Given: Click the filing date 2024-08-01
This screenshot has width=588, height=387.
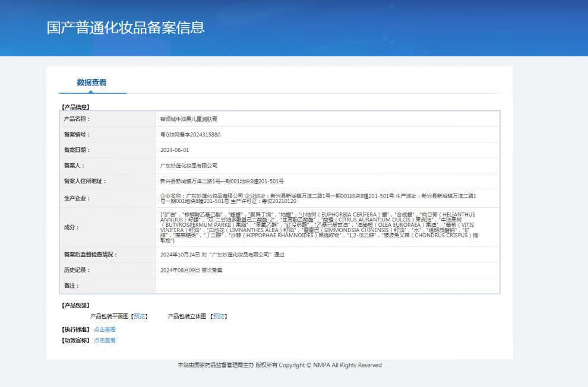Looking at the screenshot, I should (x=175, y=150).
